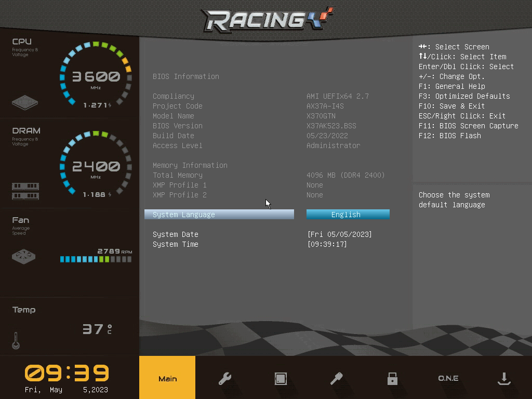Click the XMP Profile 1 row
This screenshot has width=532, height=399.
237,185
